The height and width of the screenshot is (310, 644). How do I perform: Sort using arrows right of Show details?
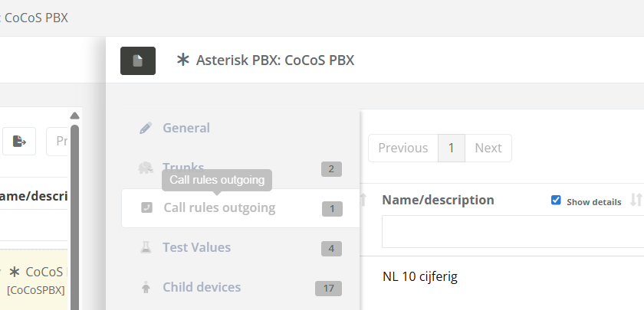click(x=636, y=201)
